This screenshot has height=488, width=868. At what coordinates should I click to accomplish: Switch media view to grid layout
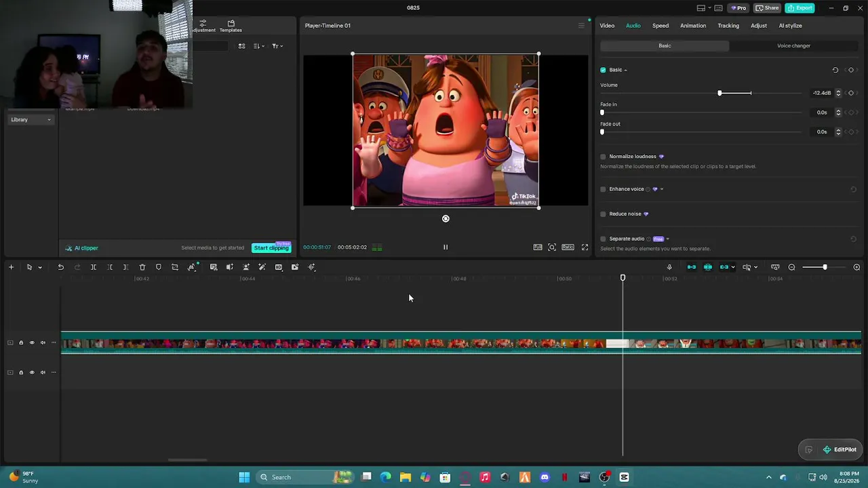point(241,46)
